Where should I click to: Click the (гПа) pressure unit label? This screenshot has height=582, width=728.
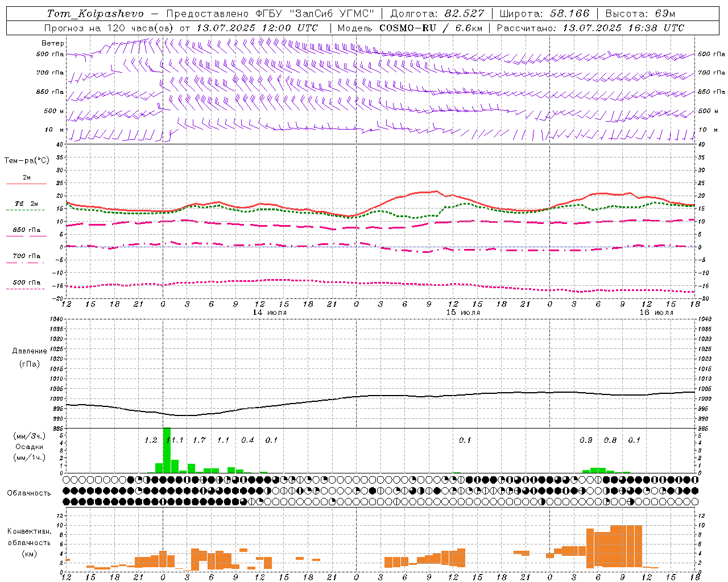pyautogui.click(x=30, y=364)
